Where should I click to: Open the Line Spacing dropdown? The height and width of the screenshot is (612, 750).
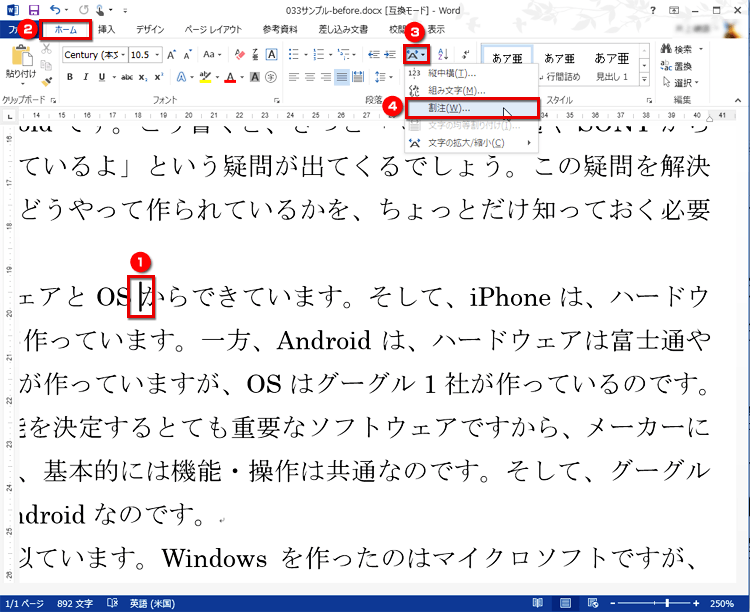coord(384,77)
